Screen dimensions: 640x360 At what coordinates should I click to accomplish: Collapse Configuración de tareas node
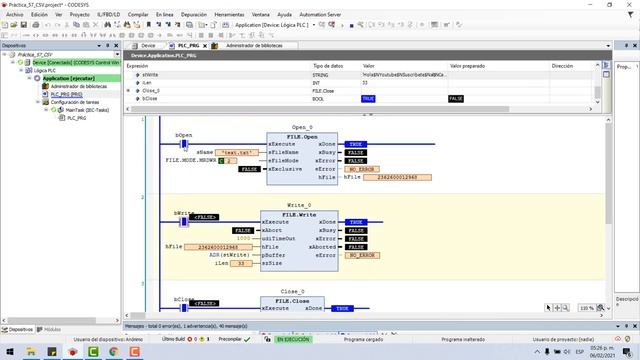coord(38,102)
